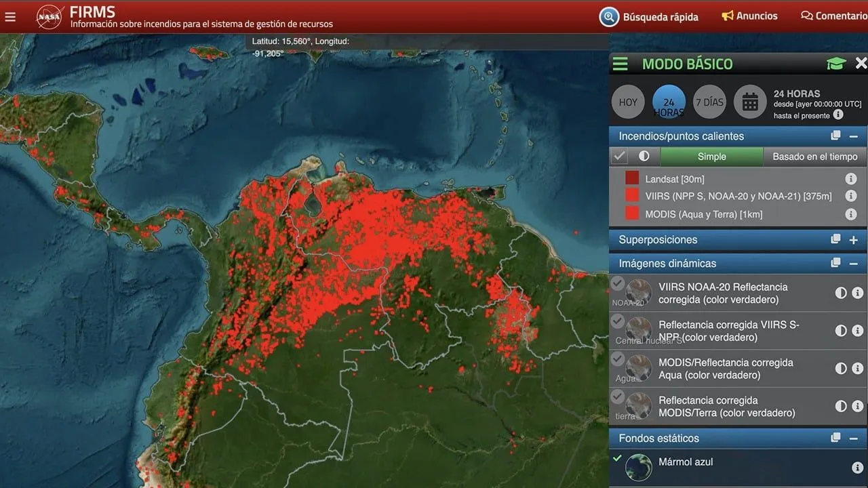Viewport: 868px width, 488px height.
Task: Select the Simple display tab
Action: (x=712, y=157)
